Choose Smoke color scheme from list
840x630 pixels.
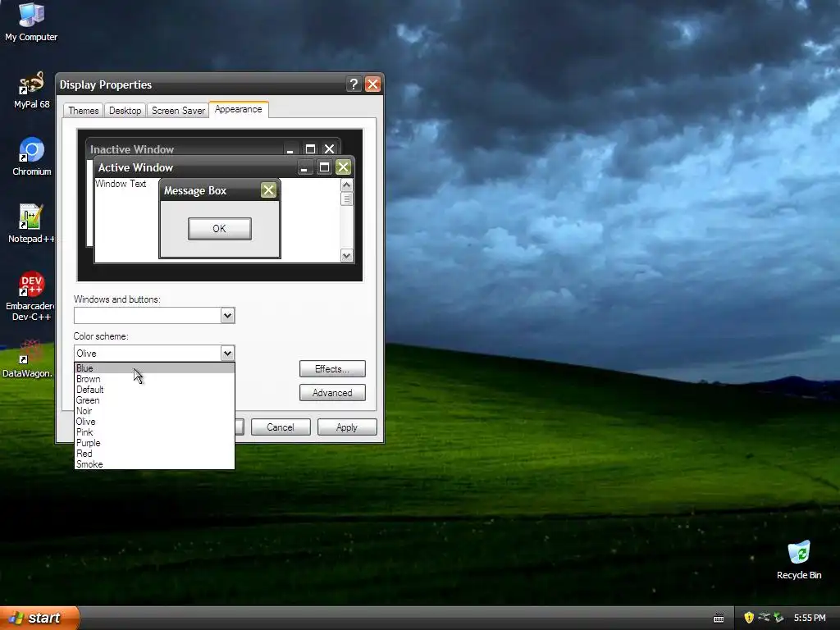pyautogui.click(x=154, y=464)
